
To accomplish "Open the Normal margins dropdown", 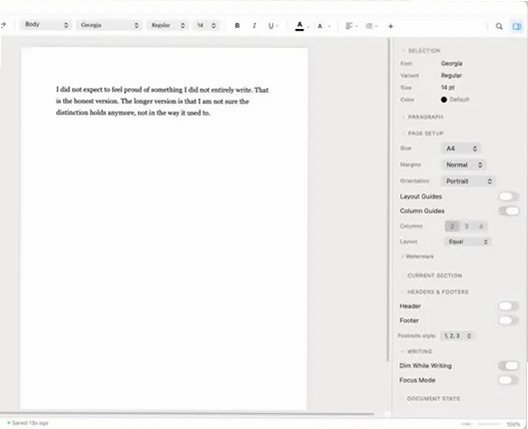I will pyautogui.click(x=463, y=165).
